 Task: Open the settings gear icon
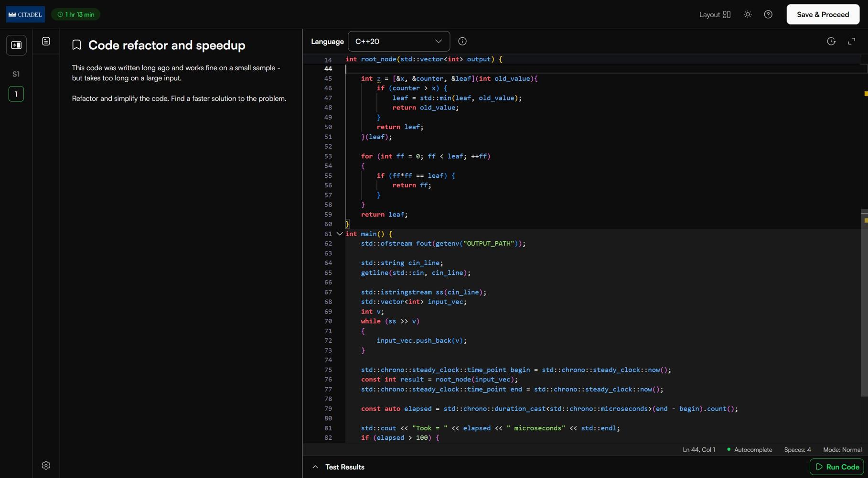coord(46,465)
